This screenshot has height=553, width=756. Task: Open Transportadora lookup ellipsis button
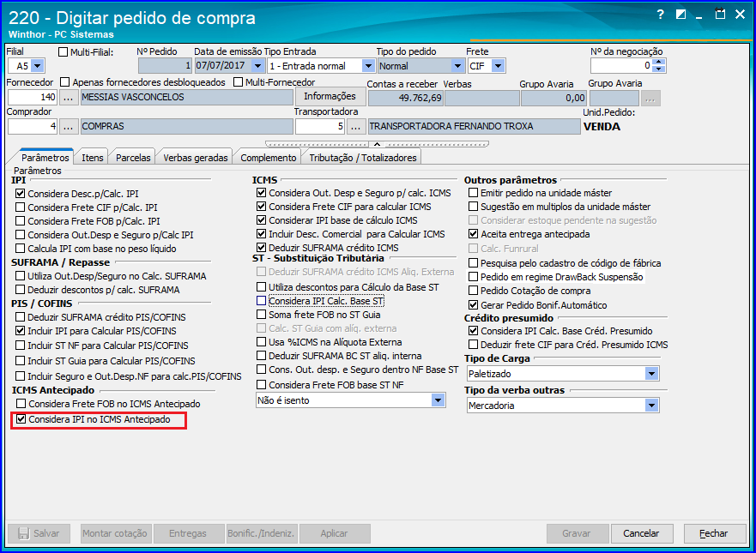(355, 127)
